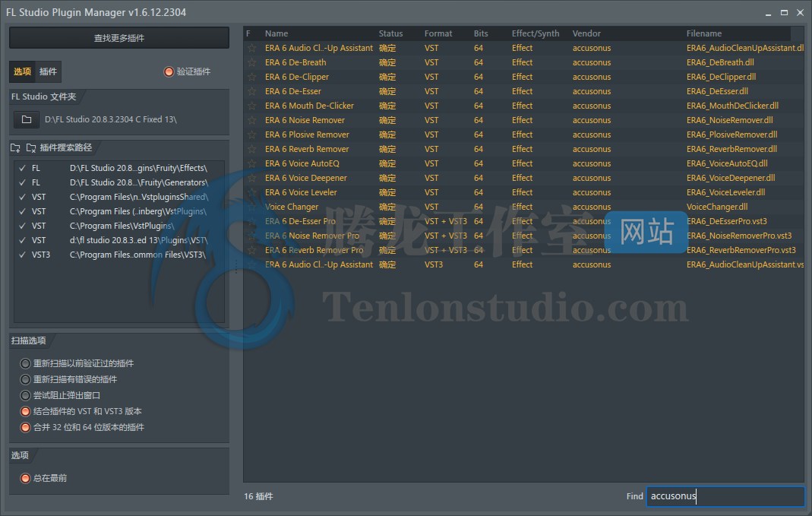Screen dimensions: 812x516
Task: Maximize the Plugin Manager window
Action: coord(784,12)
